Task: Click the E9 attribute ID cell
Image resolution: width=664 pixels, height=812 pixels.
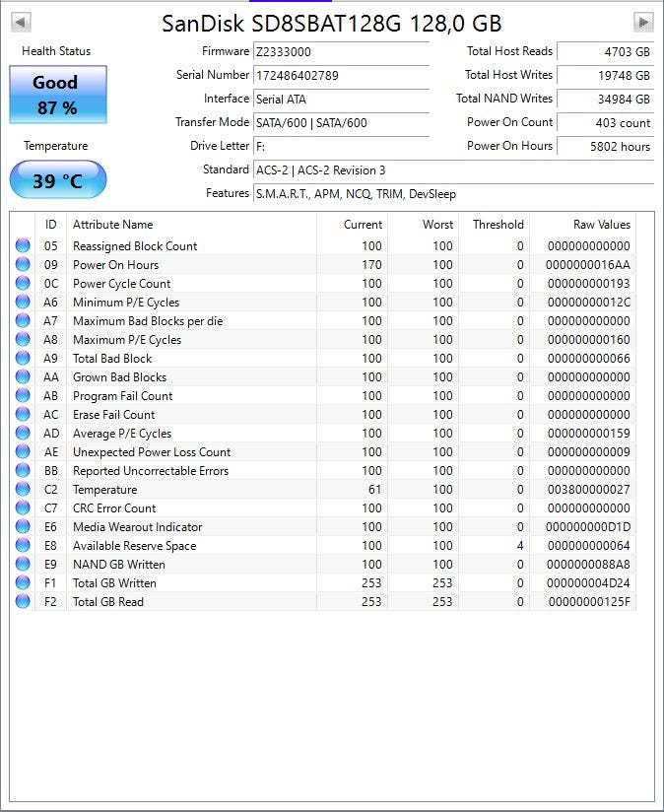Action: click(50, 565)
